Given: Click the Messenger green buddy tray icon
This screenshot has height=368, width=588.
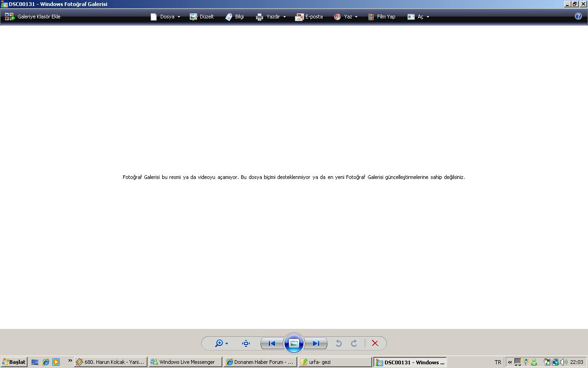Looking at the screenshot, I should coord(534,362).
